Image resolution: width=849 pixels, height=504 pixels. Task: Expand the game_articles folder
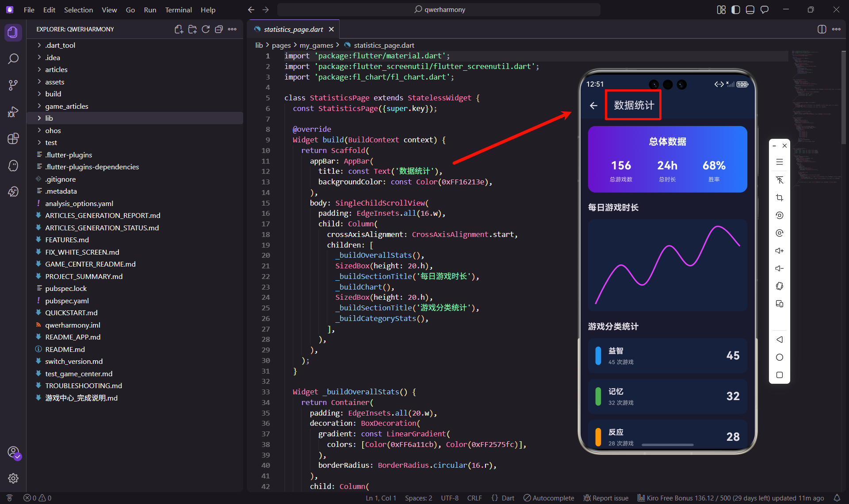click(x=66, y=106)
